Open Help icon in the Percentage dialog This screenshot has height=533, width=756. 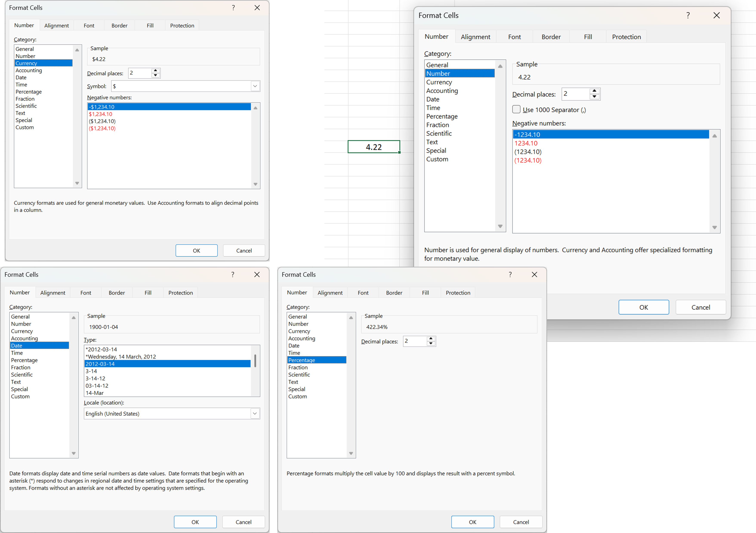click(510, 274)
